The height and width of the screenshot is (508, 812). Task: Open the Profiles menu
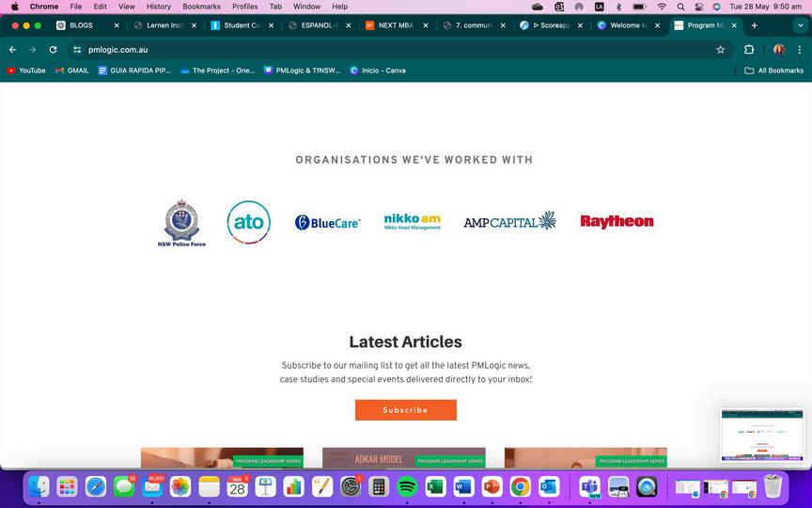(x=245, y=7)
